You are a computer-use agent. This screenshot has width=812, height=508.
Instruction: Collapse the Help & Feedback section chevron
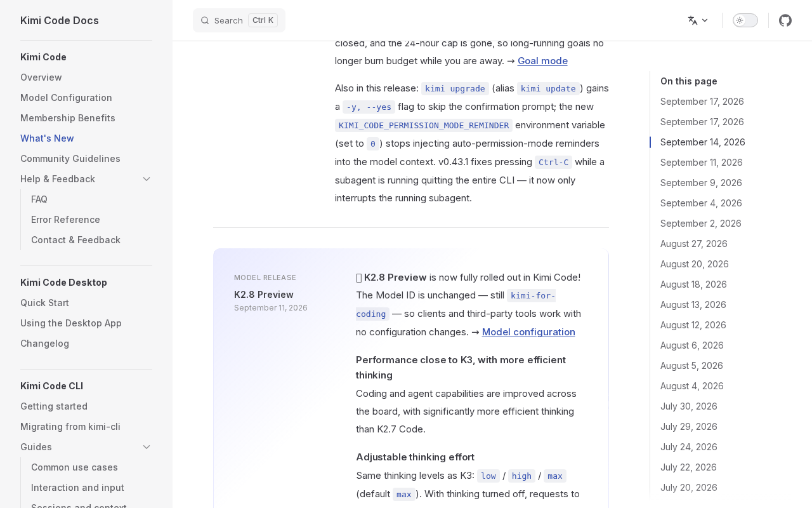pyautogui.click(x=147, y=179)
